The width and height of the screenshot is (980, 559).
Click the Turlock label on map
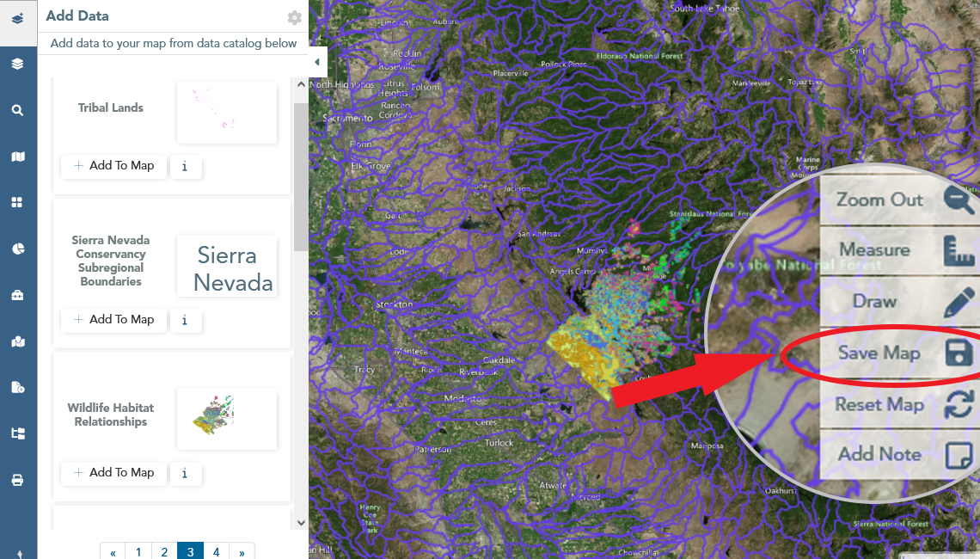tap(499, 443)
